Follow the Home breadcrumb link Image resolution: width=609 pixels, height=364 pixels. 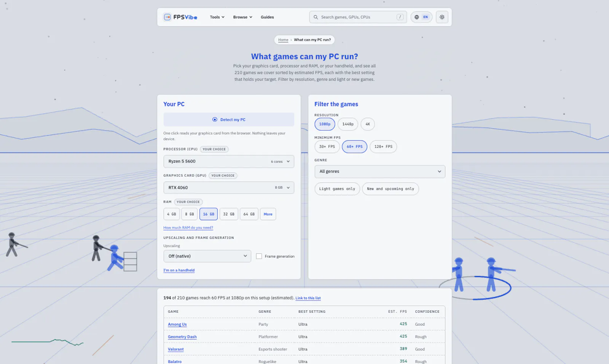283,40
